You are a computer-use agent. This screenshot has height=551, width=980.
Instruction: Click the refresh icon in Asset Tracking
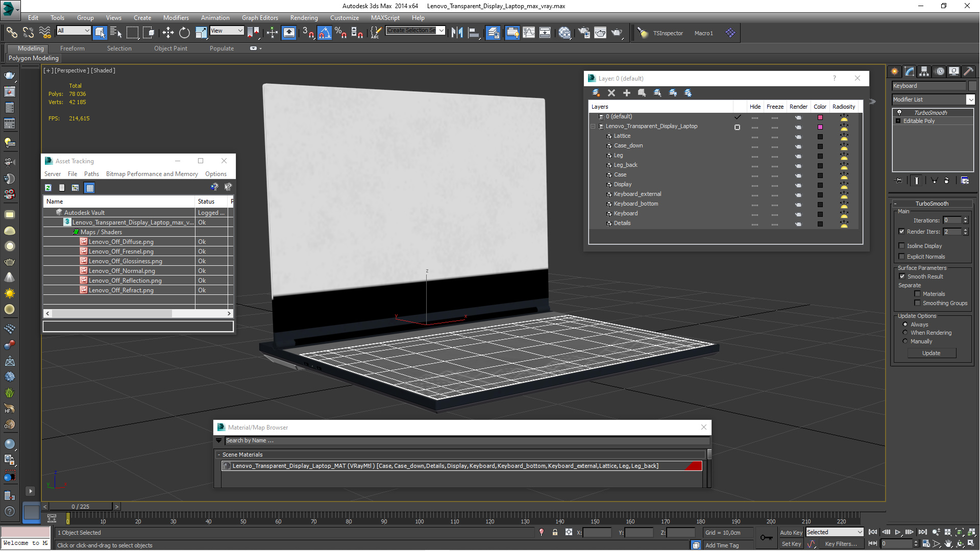click(x=48, y=188)
